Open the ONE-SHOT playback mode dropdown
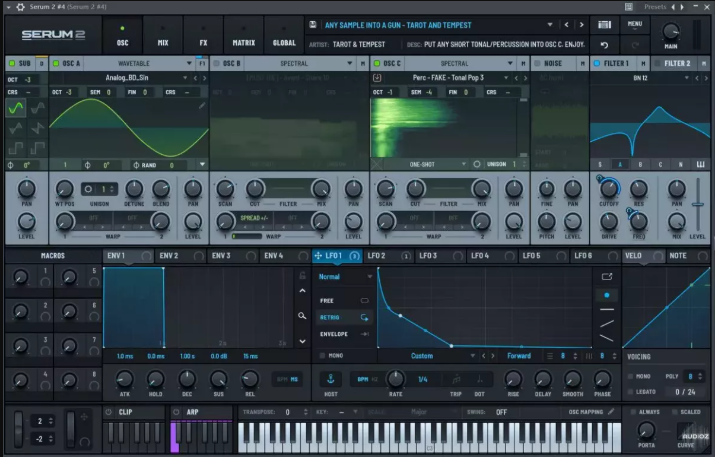 pos(425,164)
